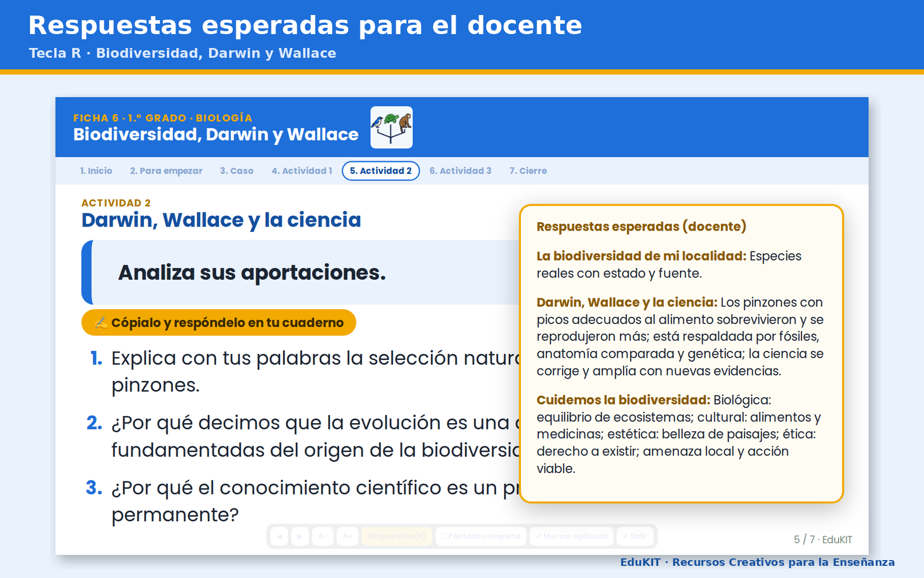Click 'Darwin, Wallace y la ciencia:' answer paragraph
Viewport: 924px width, 578px height.
click(x=680, y=336)
